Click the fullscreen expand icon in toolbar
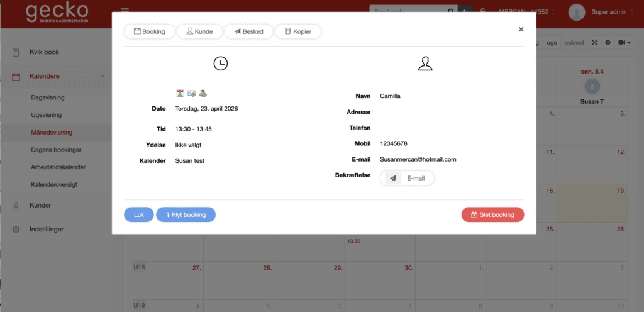 click(594, 43)
